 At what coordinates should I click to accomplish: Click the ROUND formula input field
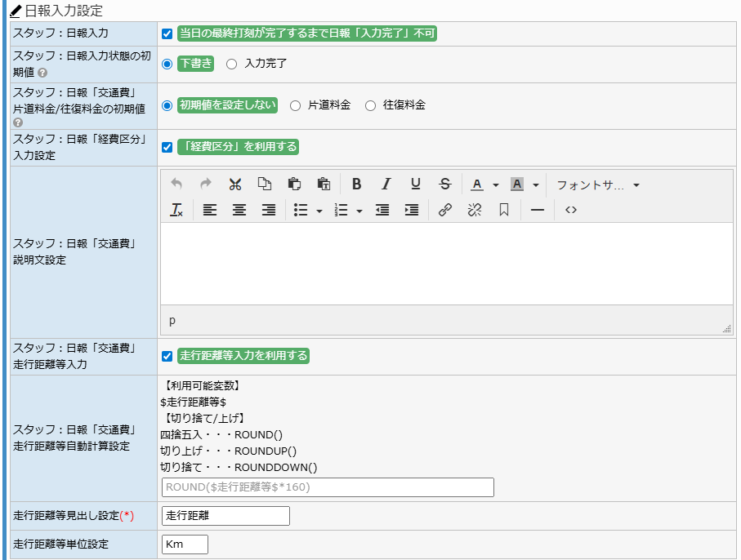[328, 487]
